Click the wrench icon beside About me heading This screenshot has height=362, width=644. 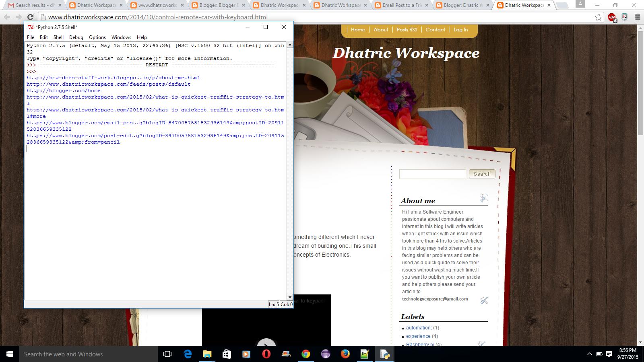click(x=484, y=198)
